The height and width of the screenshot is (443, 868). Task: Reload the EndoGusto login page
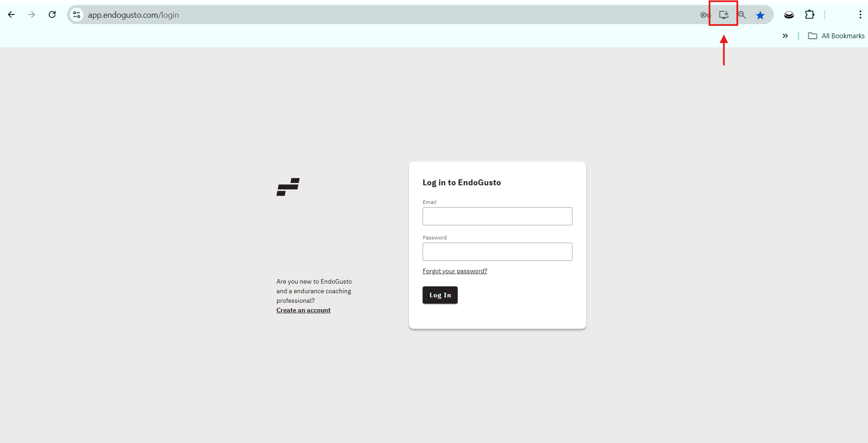tap(52, 15)
